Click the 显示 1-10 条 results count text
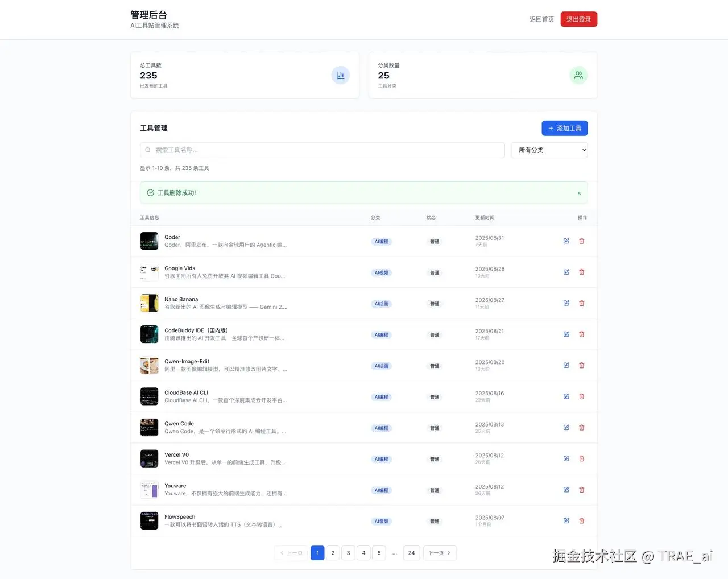The height and width of the screenshot is (579, 728). click(175, 168)
